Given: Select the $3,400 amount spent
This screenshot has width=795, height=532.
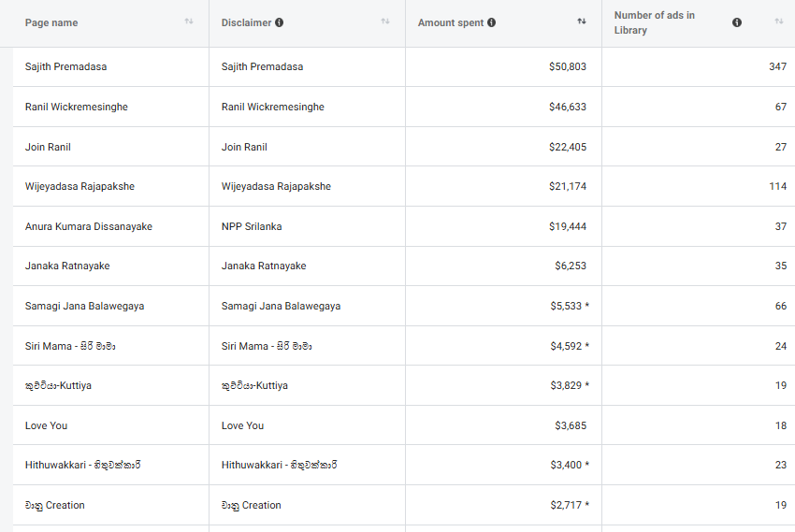Looking at the screenshot, I should point(566,465).
